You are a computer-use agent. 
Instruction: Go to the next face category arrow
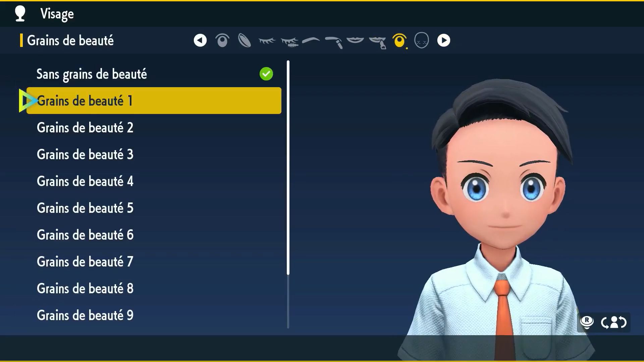444,41
